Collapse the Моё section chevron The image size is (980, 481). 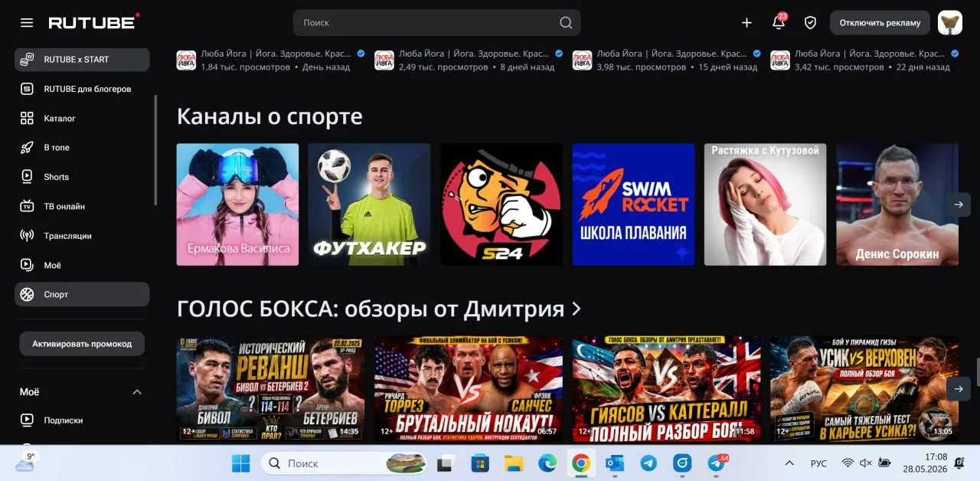[x=137, y=392]
